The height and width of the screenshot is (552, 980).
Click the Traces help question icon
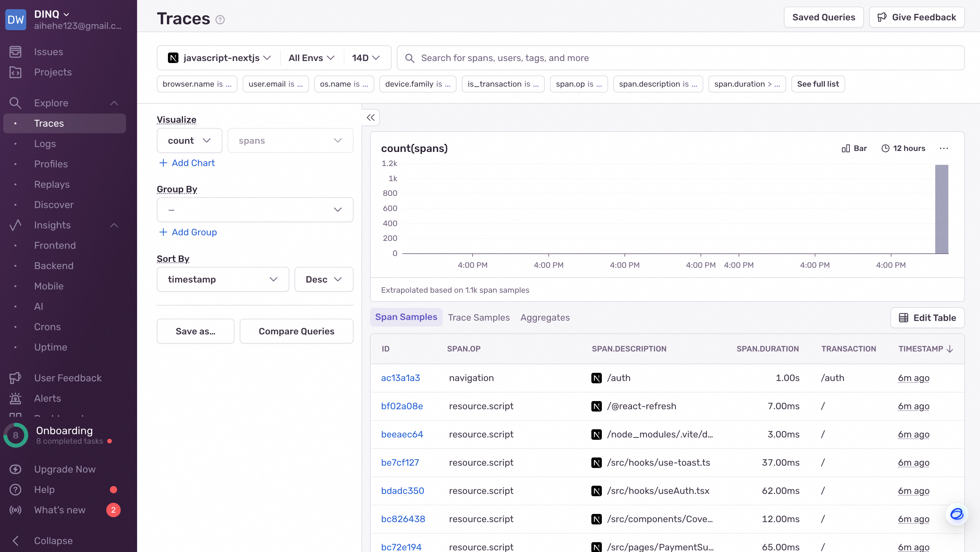220,19
